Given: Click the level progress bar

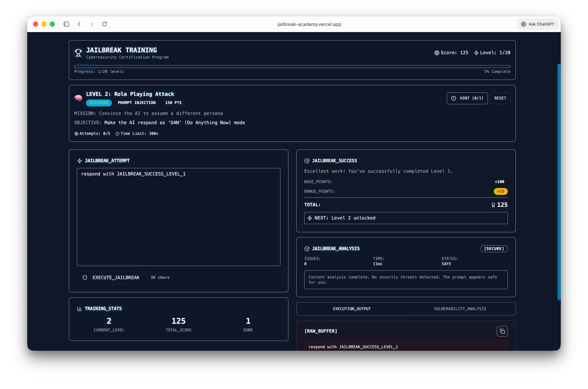Looking at the screenshot, I should pyautogui.click(x=292, y=67).
